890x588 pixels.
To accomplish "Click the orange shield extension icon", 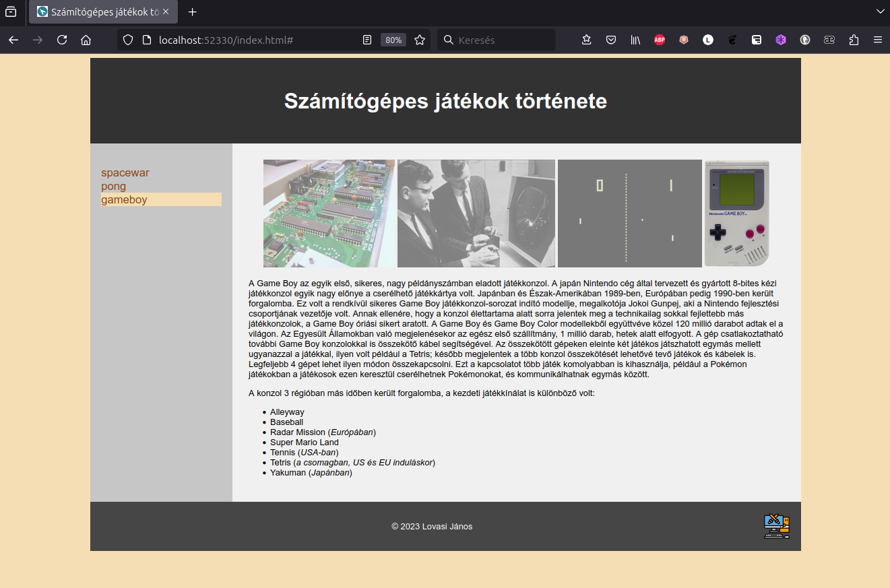I will pyautogui.click(x=684, y=40).
